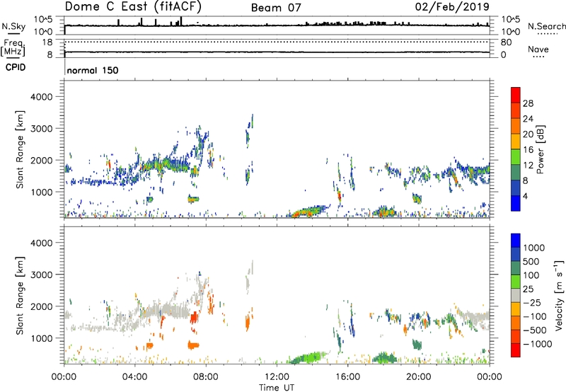
Task: Click the '18' frequency axis tick label
Action: click(x=47, y=42)
